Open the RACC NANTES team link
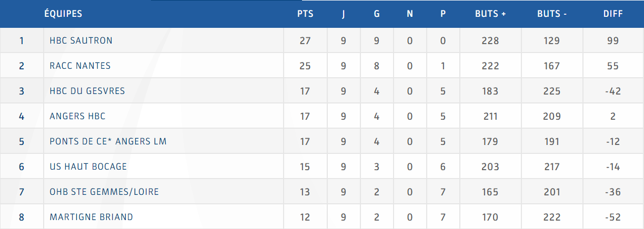Image resolution: width=644 pixels, height=229 pixels. click(80, 66)
